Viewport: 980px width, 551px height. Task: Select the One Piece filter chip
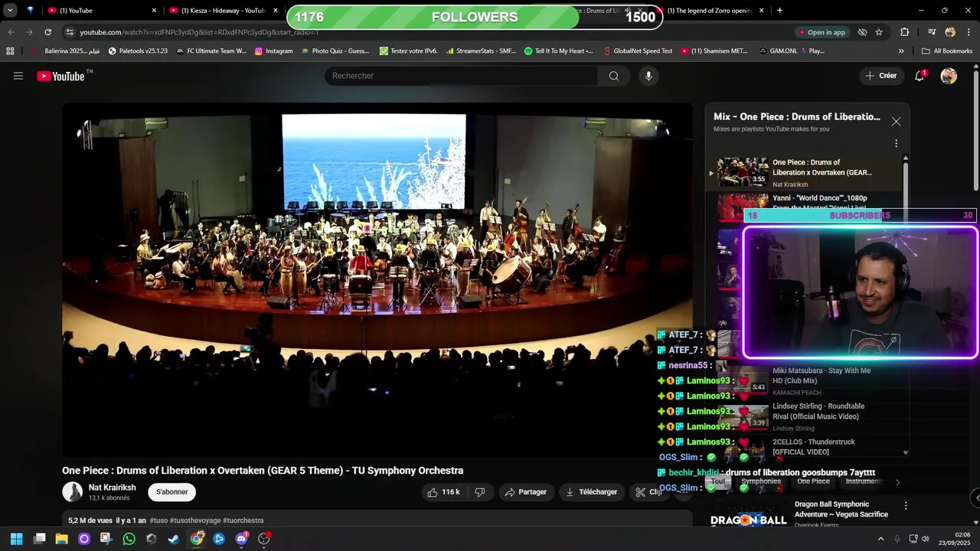tap(813, 481)
